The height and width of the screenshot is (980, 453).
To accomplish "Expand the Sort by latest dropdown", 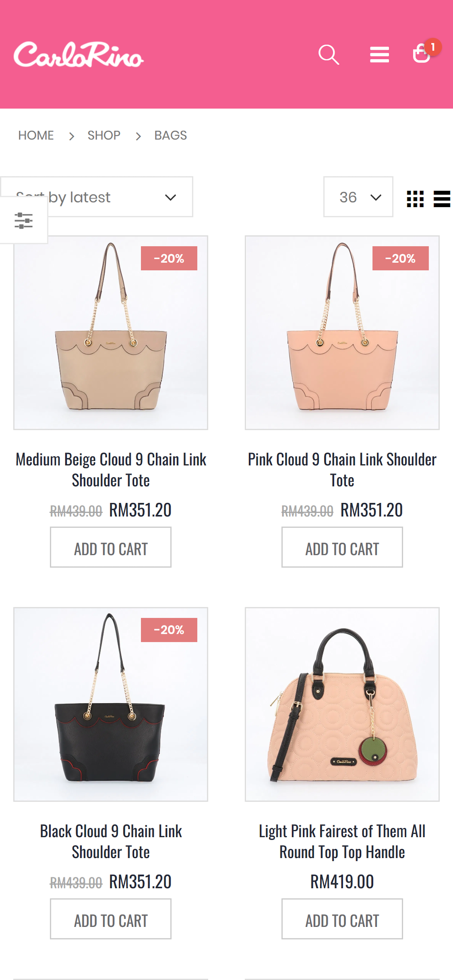I will coord(97,197).
